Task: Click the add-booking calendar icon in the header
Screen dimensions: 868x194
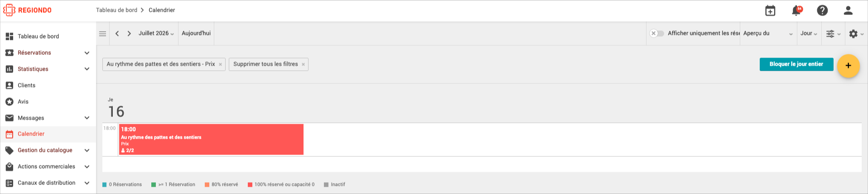Action: pyautogui.click(x=770, y=10)
